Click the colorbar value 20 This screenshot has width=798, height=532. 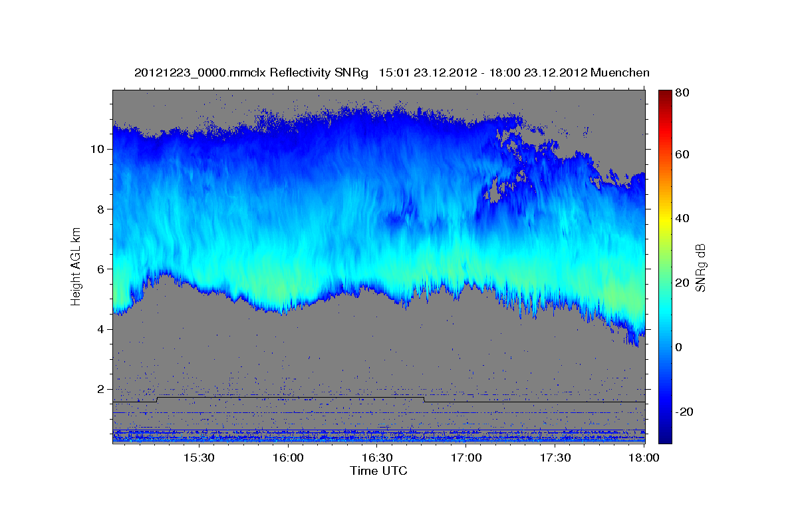click(x=682, y=283)
